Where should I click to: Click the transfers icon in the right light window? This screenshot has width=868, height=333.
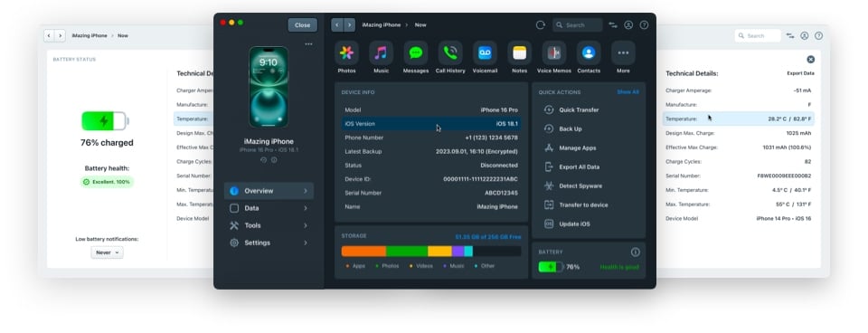pyautogui.click(x=790, y=35)
